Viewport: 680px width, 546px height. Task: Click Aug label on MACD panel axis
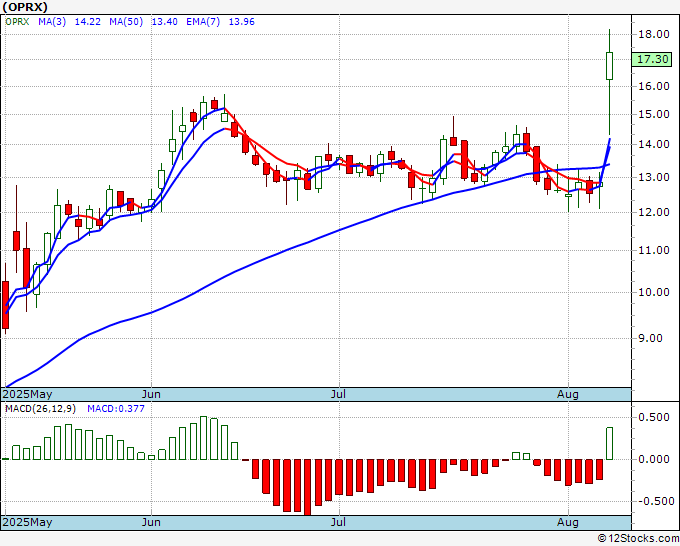point(568,522)
